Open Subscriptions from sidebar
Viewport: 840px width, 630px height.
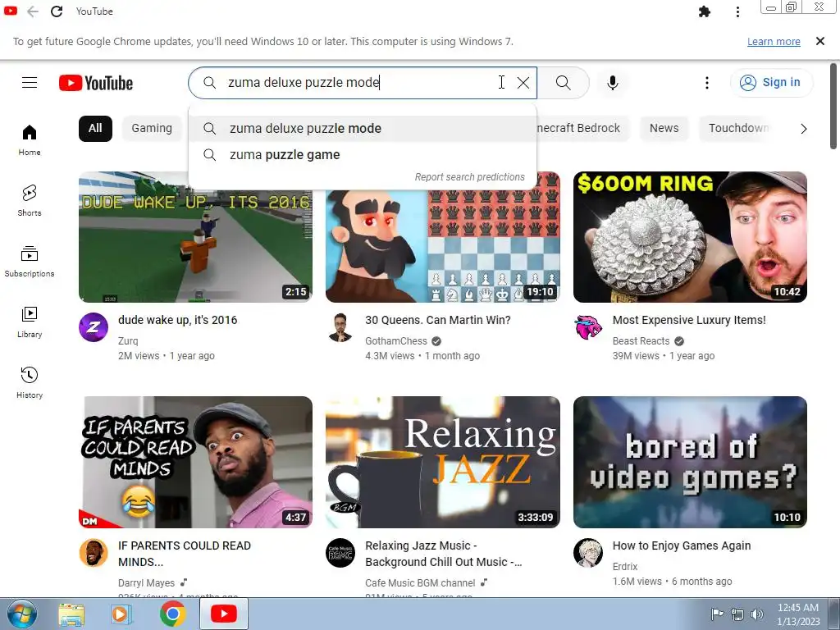(x=30, y=262)
